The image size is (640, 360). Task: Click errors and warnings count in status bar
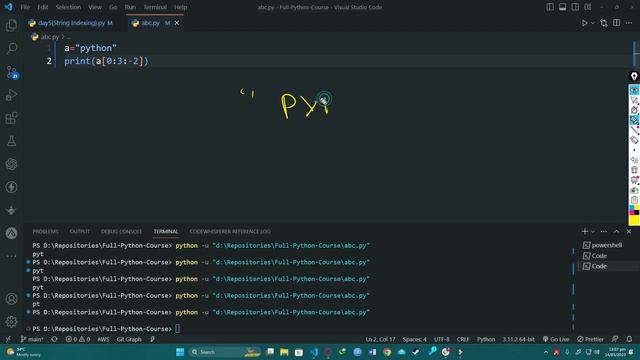pyautogui.click(x=78, y=339)
